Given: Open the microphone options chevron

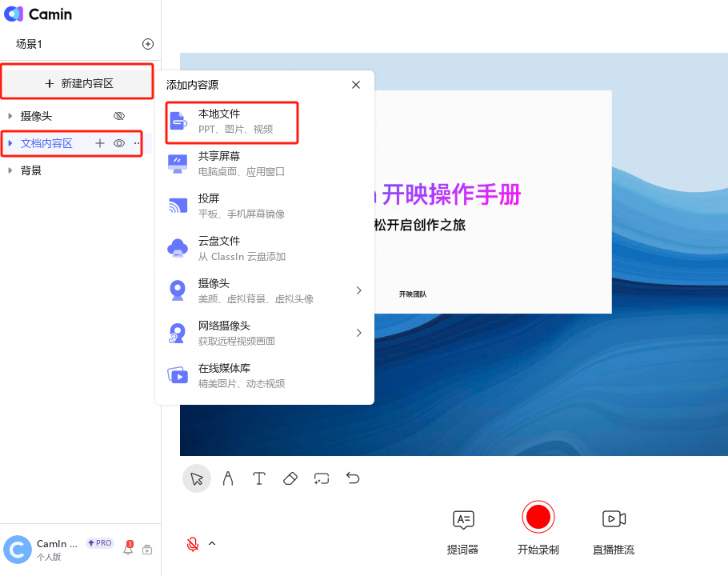Looking at the screenshot, I should tap(212, 543).
